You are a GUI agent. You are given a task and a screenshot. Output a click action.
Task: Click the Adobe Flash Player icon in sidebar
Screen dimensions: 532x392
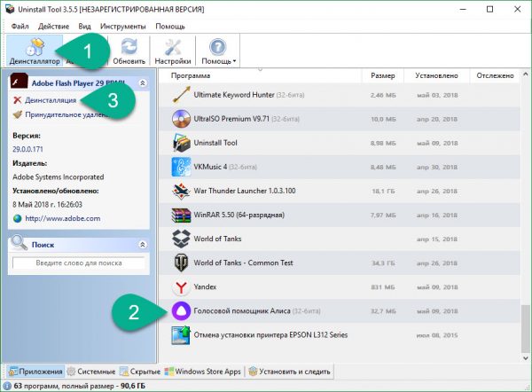click(x=19, y=82)
